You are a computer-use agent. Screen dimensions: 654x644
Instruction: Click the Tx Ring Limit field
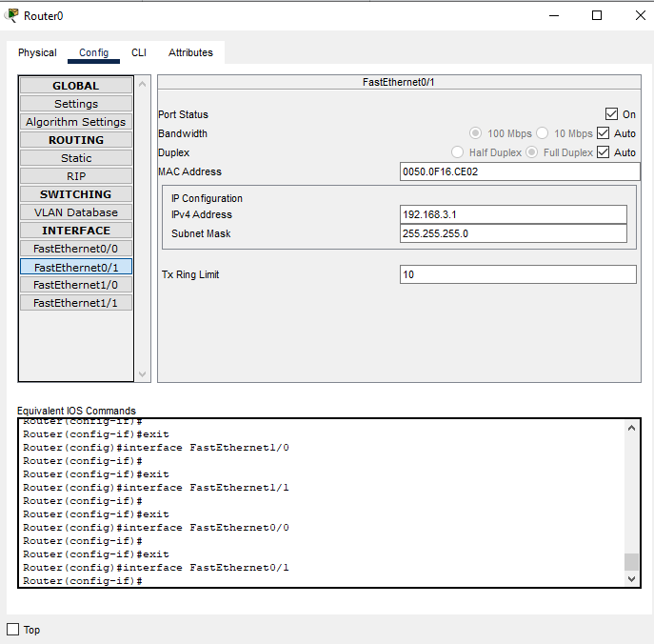518,274
